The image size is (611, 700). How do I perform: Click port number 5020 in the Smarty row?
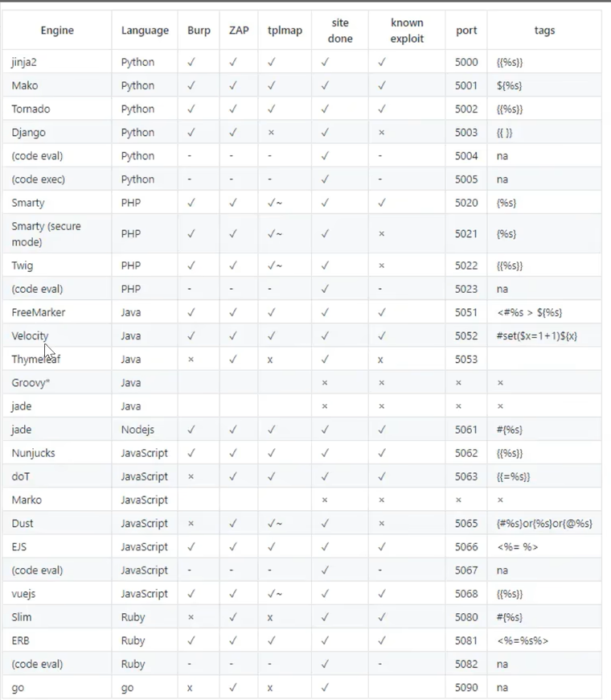[466, 203]
